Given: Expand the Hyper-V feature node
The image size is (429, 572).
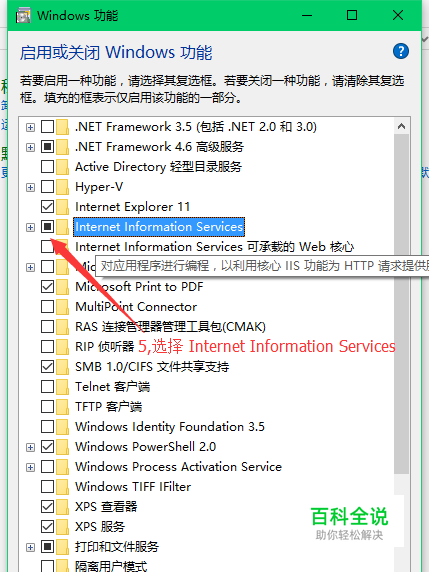Looking at the screenshot, I should [x=31, y=188].
